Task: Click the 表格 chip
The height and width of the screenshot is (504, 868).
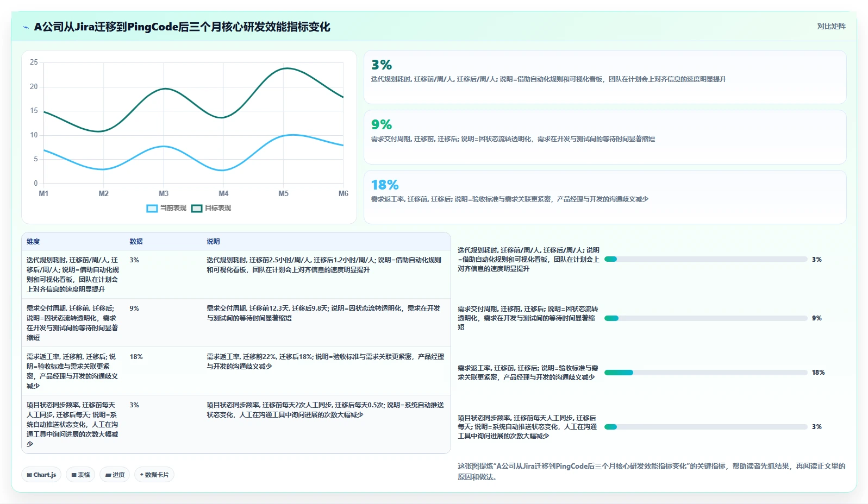Action: [80, 475]
